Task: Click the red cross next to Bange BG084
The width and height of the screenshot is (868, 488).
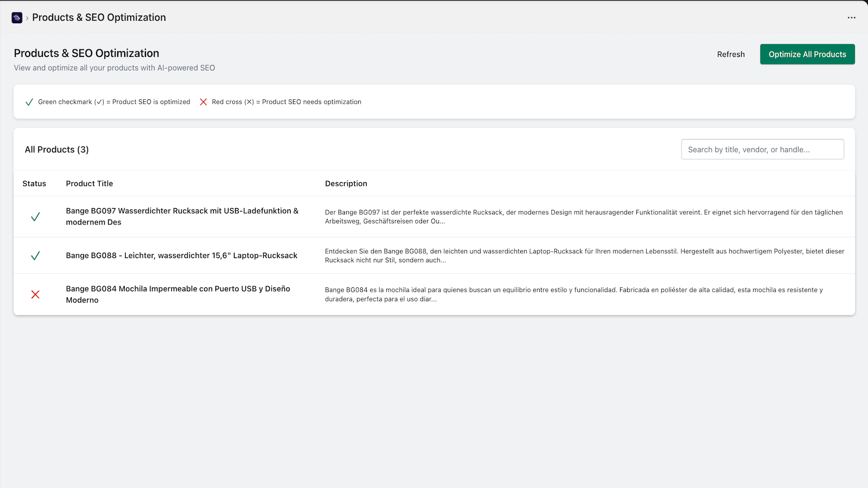Action: coord(35,294)
